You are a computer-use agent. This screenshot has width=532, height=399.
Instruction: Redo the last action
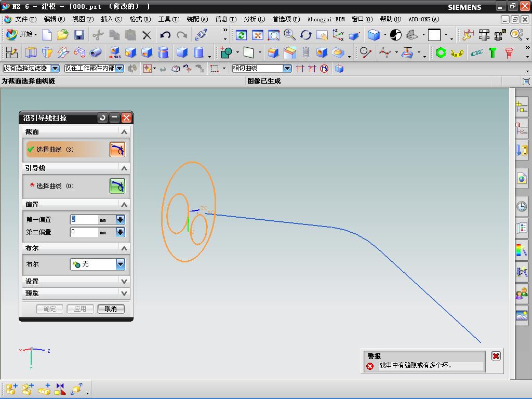182,35
